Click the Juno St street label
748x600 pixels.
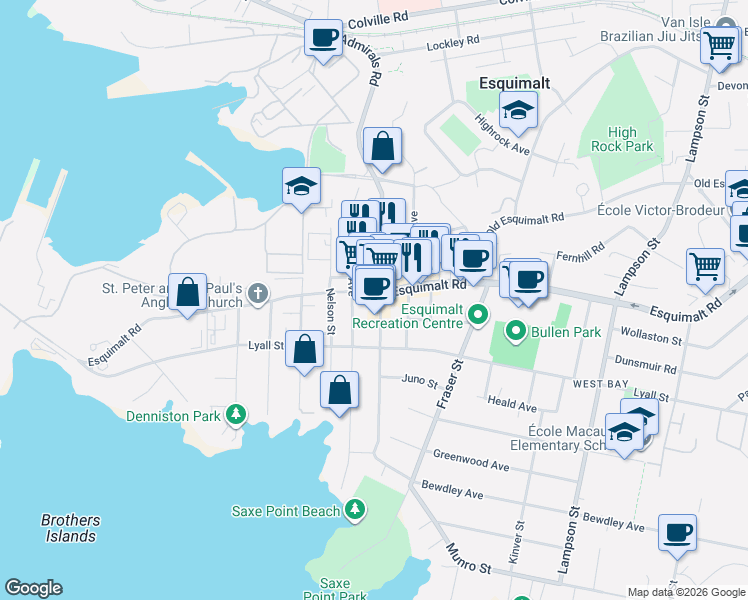point(420,381)
